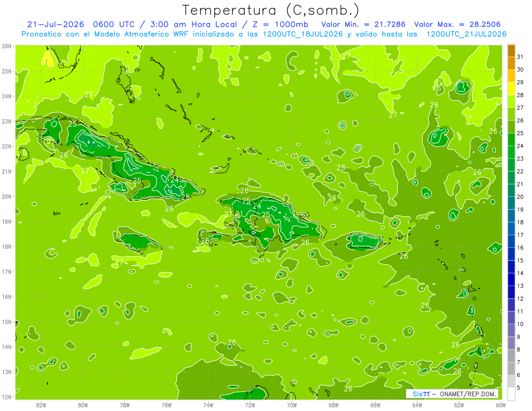The height and width of the screenshot is (411, 532).
Task: Click the yellow legend swatch between 28 and 29
Action: 511,89
